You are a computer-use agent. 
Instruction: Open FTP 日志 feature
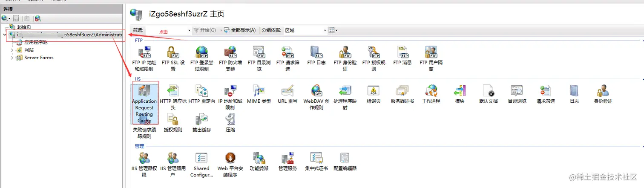pos(316,56)
